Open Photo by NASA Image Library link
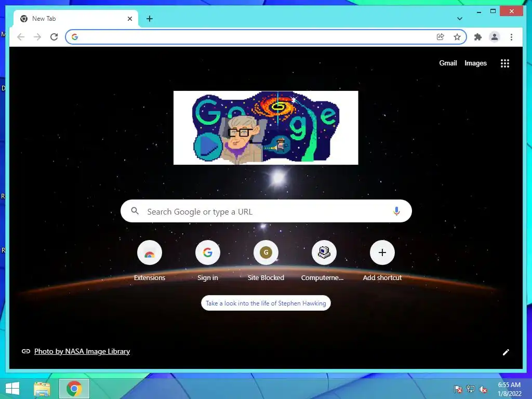Image resolution: width=532 pixels, height=399 pixels. [x=82, y=351]
